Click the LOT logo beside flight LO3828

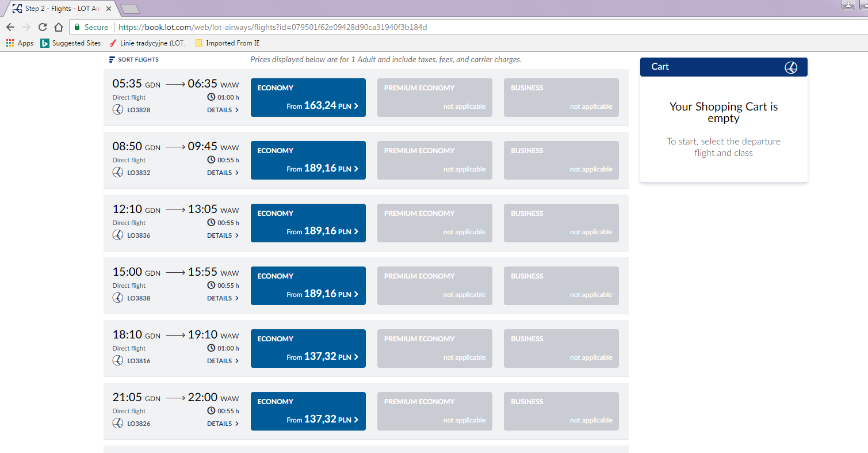(x=118, y=109)
